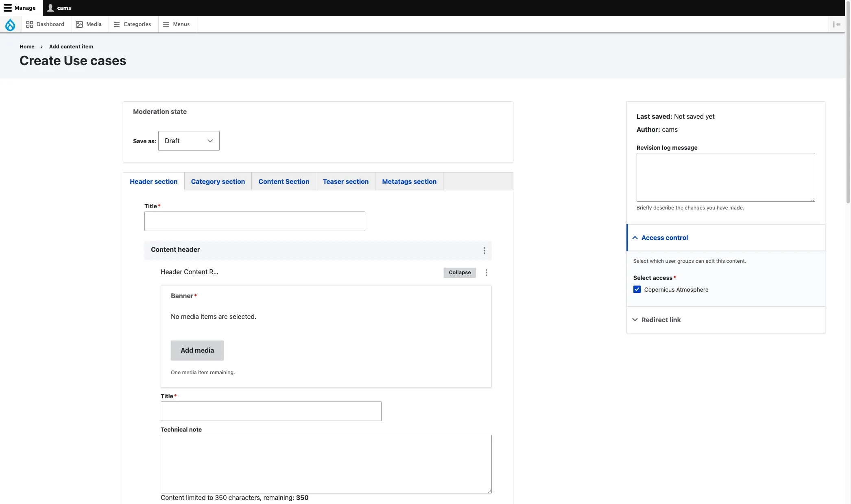Click the 'Header Content R...' row label
The height and width of the screenshot is (504, 851).
(x=190, y=272)
